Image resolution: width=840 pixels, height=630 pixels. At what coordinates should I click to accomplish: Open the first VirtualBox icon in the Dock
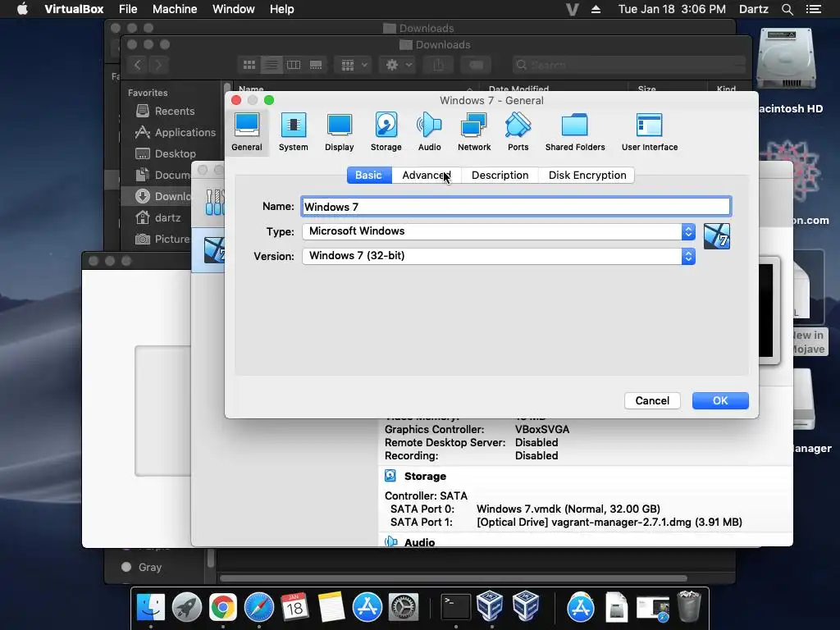pos(490,606)
